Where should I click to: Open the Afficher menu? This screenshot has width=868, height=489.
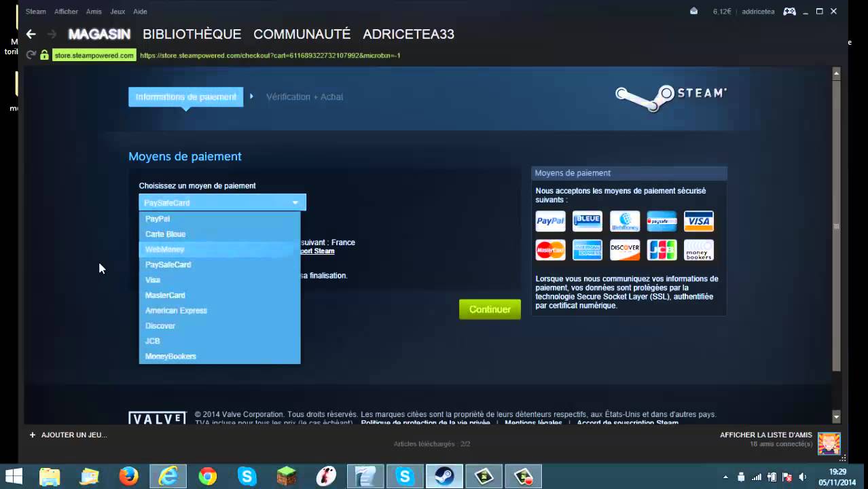tap(66, 12)
